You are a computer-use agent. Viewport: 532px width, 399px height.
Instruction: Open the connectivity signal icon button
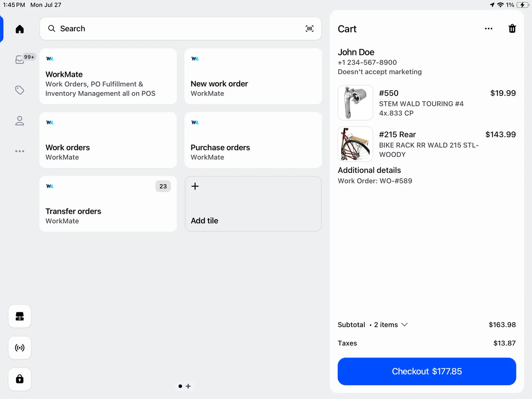(x=20, y=348)
